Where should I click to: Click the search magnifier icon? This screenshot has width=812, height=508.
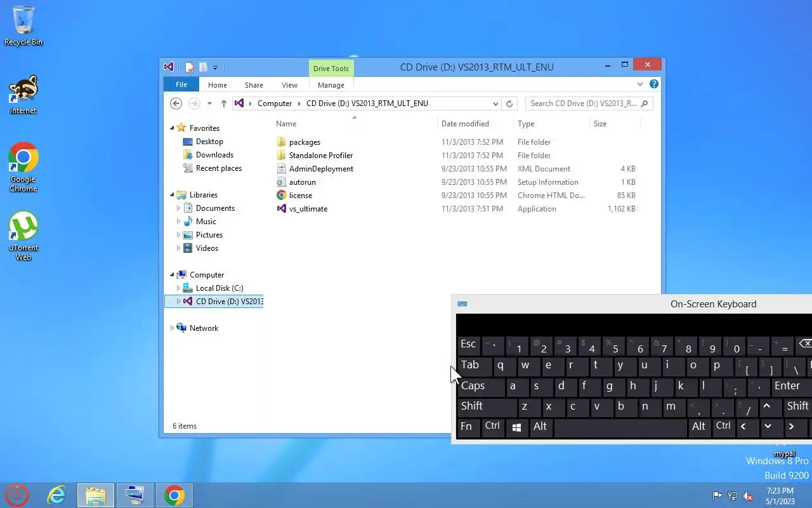tap(645, 104)
